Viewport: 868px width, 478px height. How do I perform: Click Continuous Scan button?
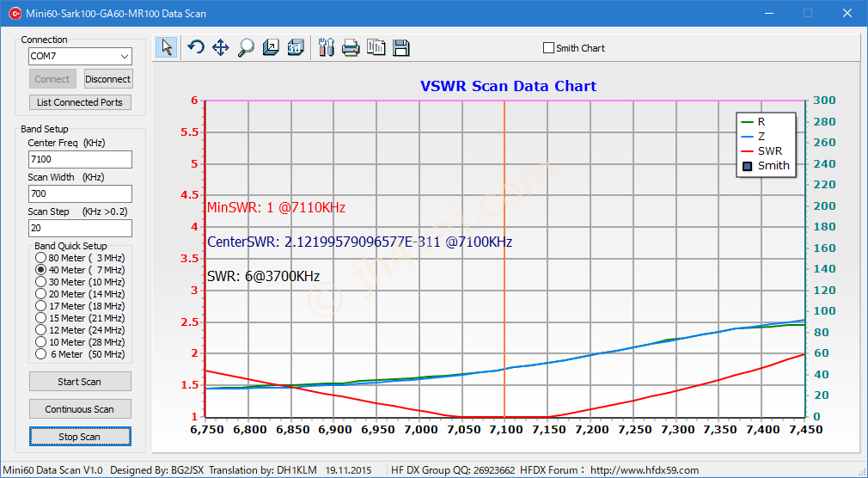coord(80,409)
